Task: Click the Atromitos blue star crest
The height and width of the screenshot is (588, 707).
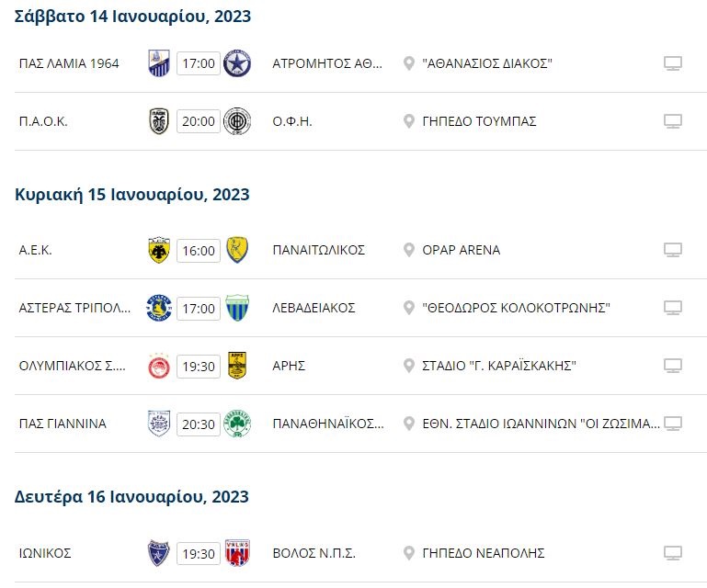Action: [x=237, y=63]
